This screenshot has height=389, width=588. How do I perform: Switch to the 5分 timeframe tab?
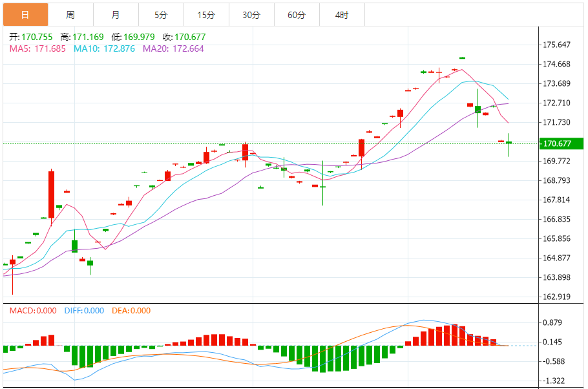coord(162,15)
